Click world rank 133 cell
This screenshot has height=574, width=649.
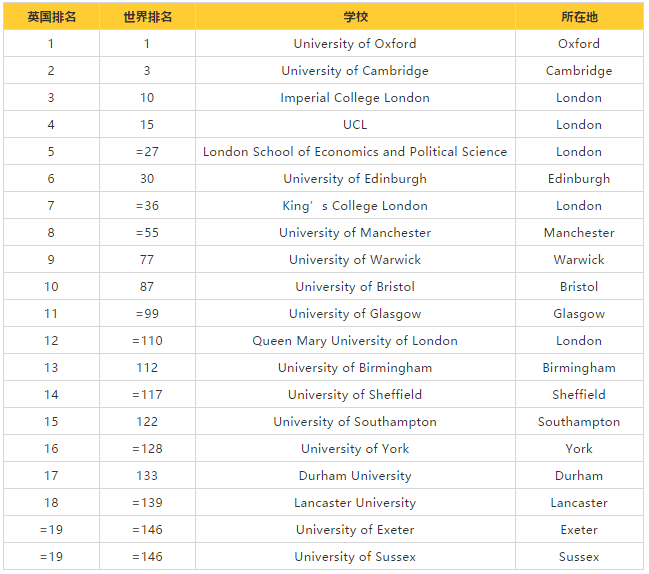[147, 476]
